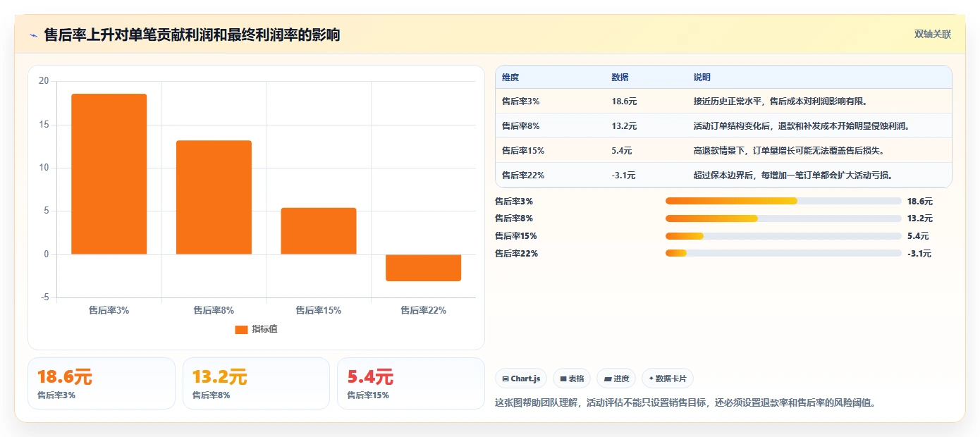Image resolution: width=980 pixels, height=437 pixels.
Task: Click the 售后率22% progress bar
Action: coord(783,254)
